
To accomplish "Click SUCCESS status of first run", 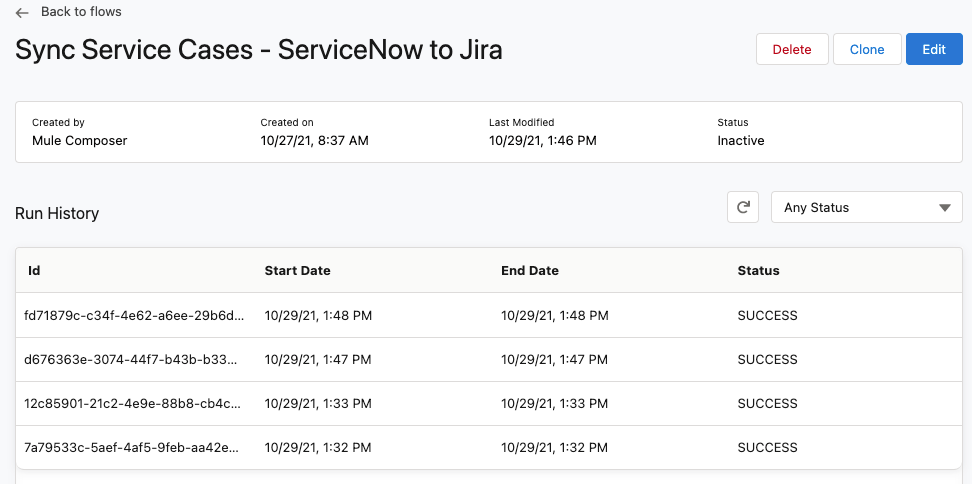I will (767, 315).
